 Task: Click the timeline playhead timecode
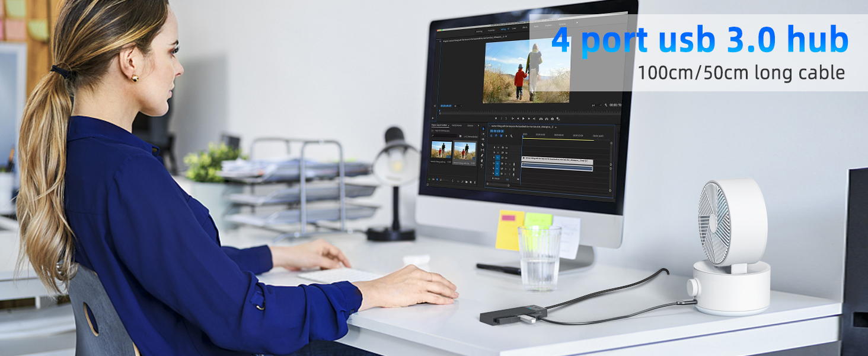[x=498, y=131]
